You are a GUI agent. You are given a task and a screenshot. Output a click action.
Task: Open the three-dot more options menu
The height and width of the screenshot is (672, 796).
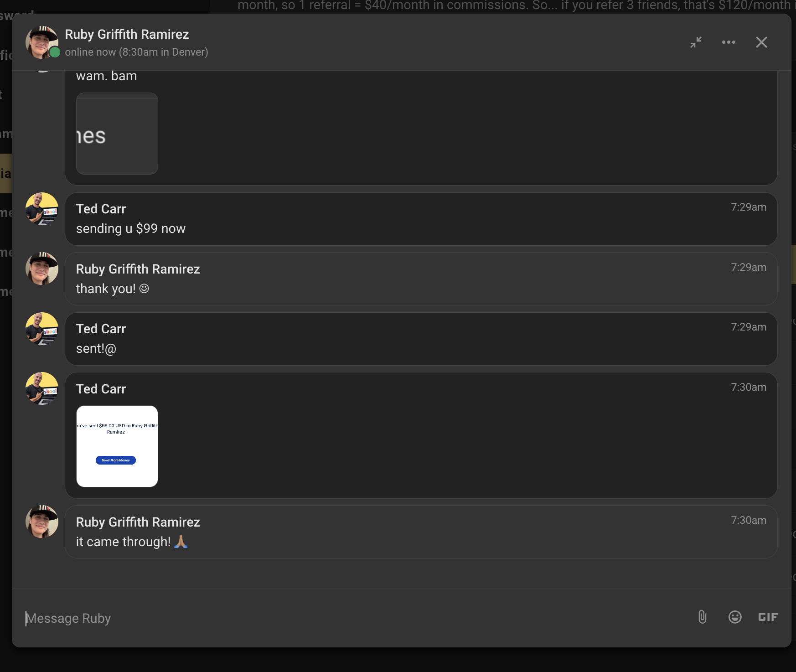pos(729,42)
